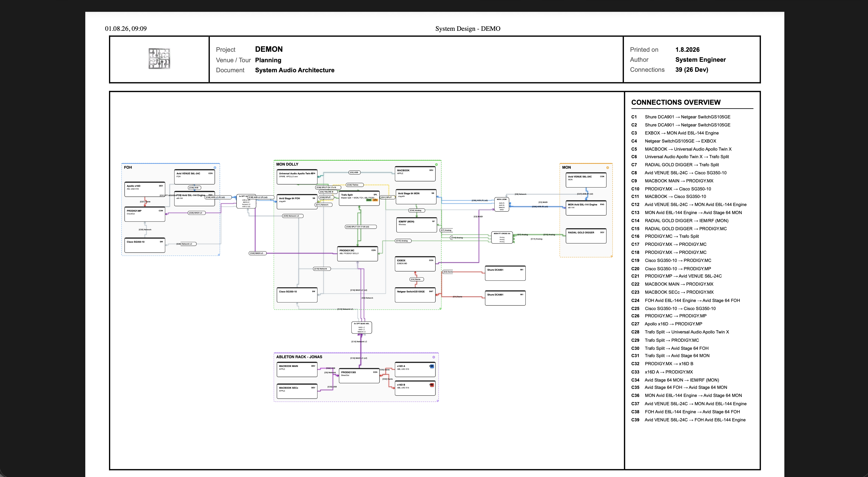The height and width of the screenshot is (477, 868).
Task: Click row C39 Avid VENUE S6L-24C → FOH Engine
Action: (688, 420)
